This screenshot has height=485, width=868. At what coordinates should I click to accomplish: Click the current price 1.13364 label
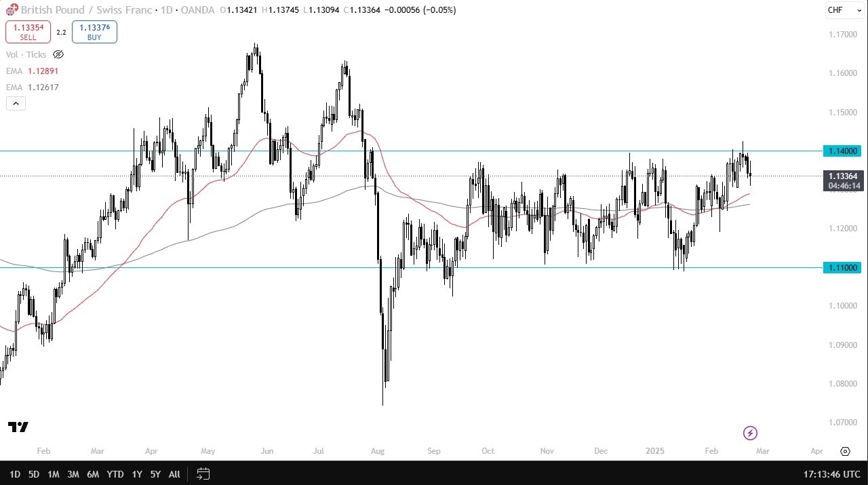coord(842,176)
